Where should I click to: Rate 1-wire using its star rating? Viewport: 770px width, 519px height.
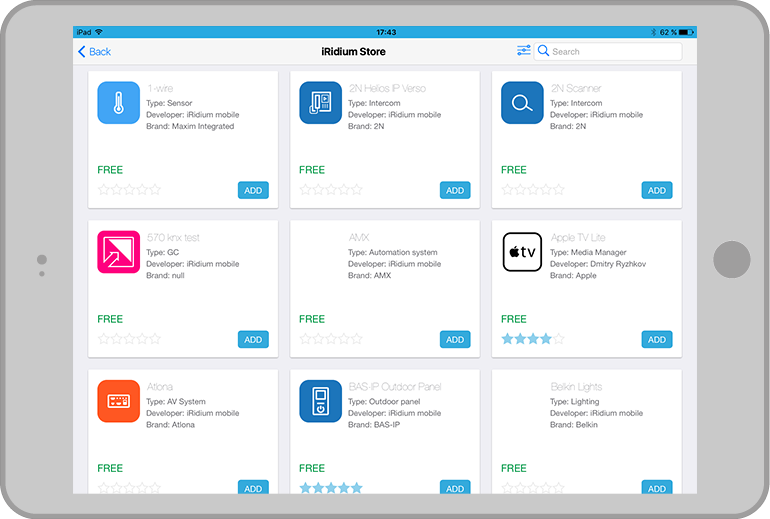coord(129,190)
